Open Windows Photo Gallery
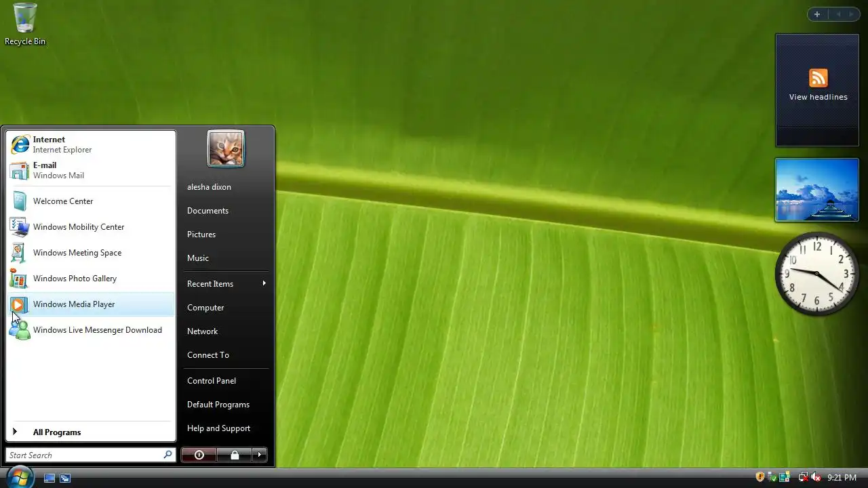This screenshot has height=488, width=868. point(91,279)
